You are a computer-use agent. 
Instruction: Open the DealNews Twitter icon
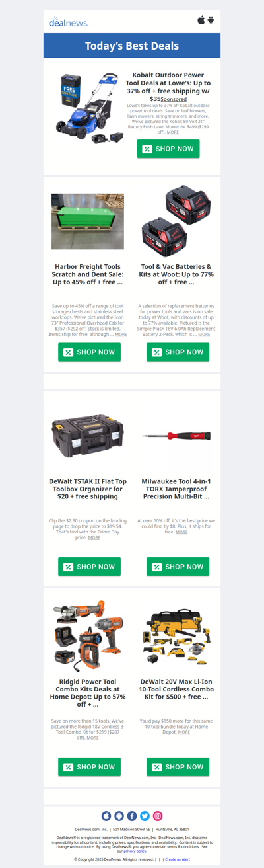(145, 816)
